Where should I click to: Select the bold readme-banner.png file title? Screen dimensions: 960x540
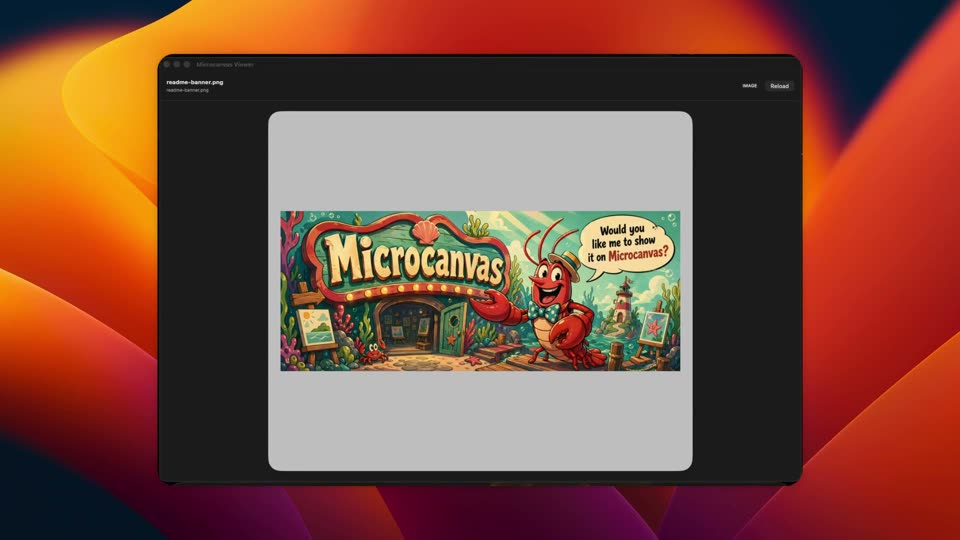pos(195,82)
